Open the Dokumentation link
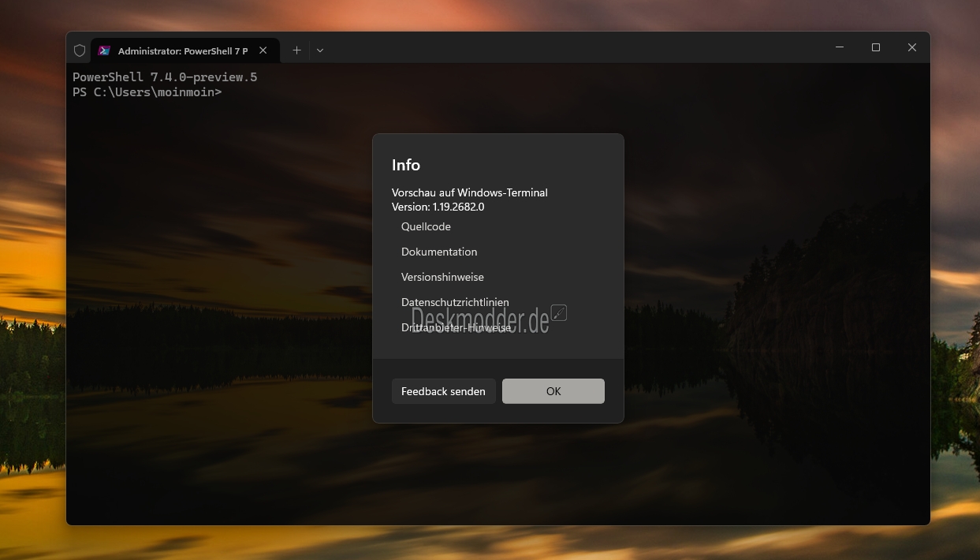Screen dimensions: 980x560 (x=439, y=252)
